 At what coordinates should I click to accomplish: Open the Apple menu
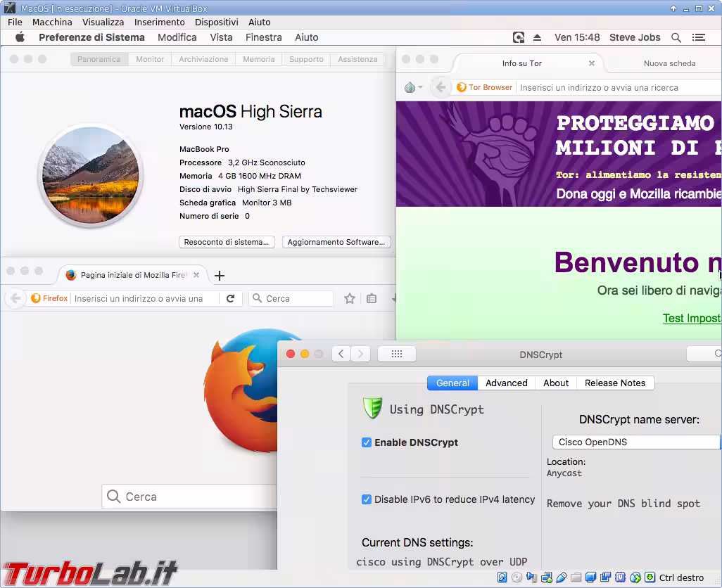tap(20, 37)
